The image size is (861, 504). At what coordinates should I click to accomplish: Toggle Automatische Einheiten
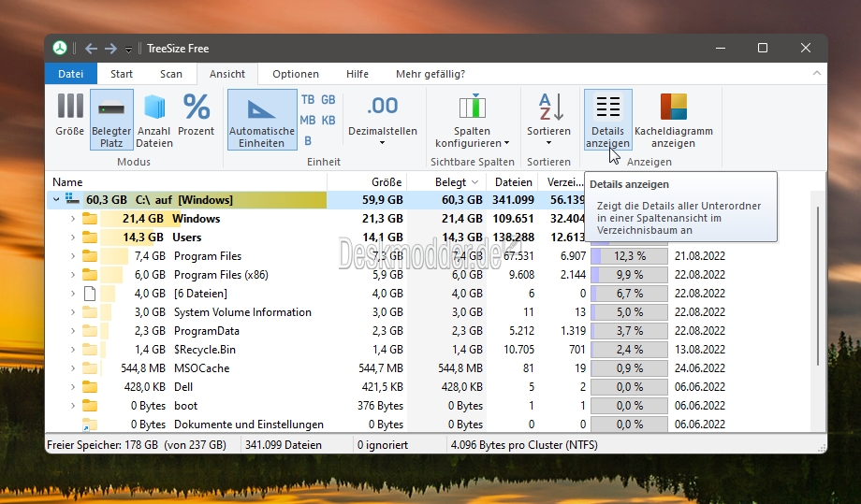262,120
